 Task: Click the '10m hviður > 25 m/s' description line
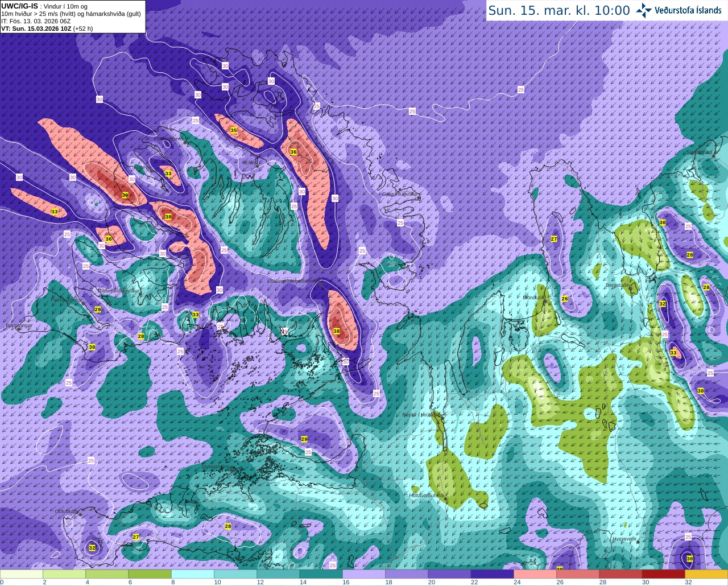(x=71, y=14)
